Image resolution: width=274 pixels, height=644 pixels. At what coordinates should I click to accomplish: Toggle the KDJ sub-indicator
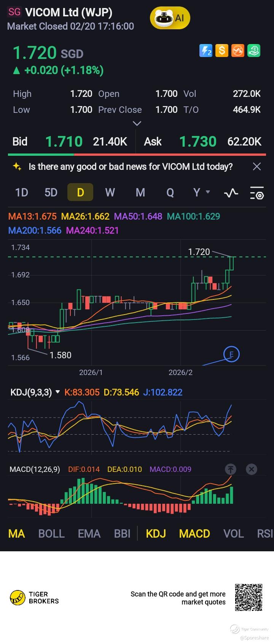point(156,533)
